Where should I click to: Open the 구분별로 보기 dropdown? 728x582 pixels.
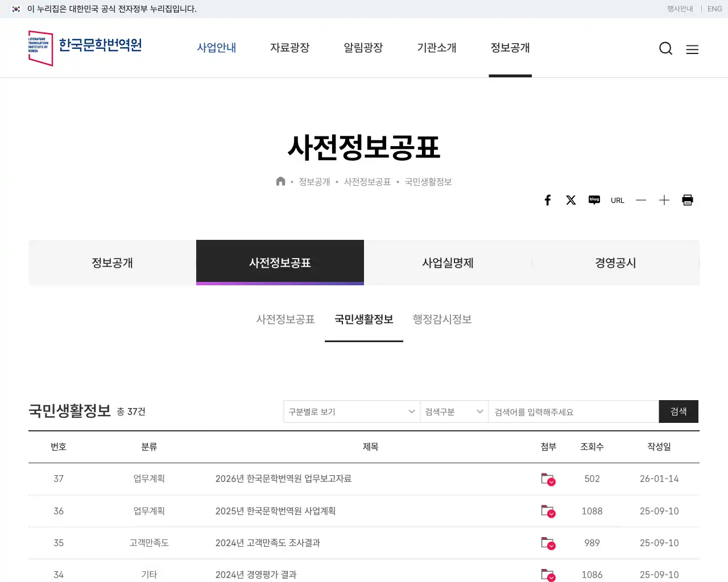[x=351, y=411]
